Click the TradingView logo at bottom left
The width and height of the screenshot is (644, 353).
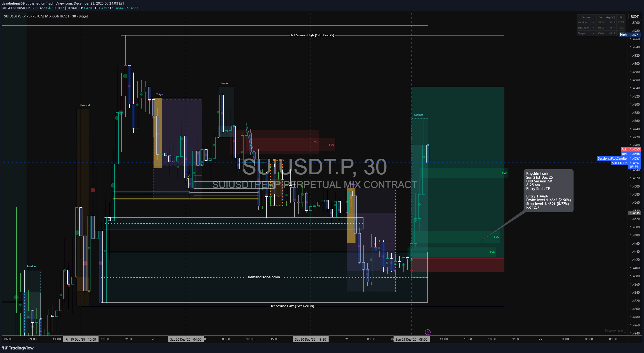[x=18, y=348]
